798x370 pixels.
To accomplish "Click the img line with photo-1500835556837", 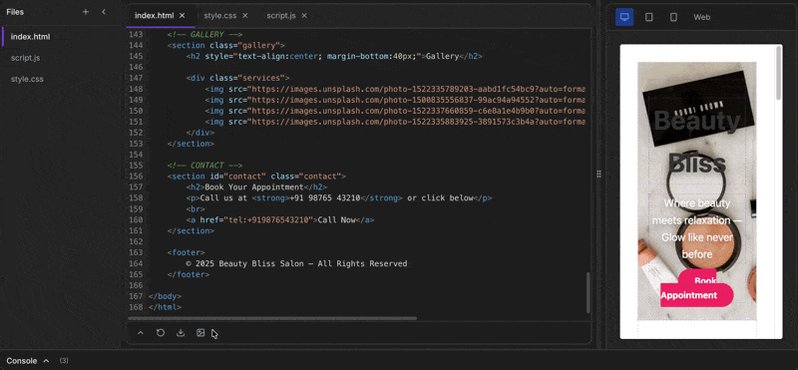I will pyautogui.click(x=395, y=100).
